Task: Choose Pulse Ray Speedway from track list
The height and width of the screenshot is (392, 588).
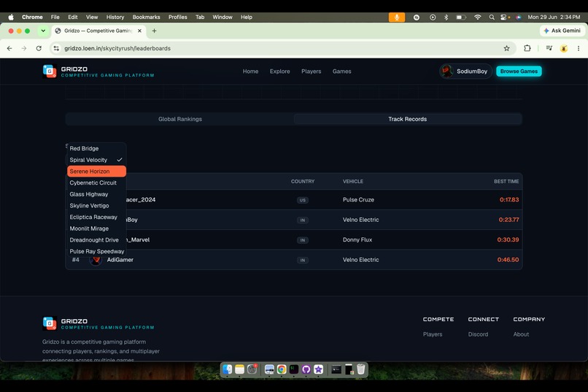Action: click(x=96, y=251)
